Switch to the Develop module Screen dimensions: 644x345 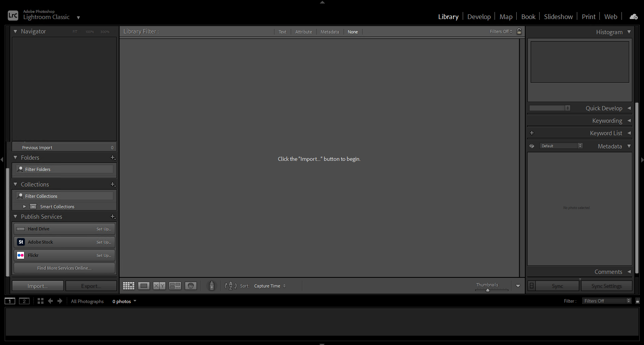click(479, 17)
